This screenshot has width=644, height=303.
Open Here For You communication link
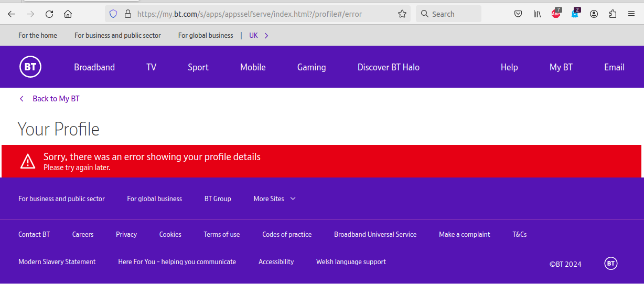click(x=177, y=262)
